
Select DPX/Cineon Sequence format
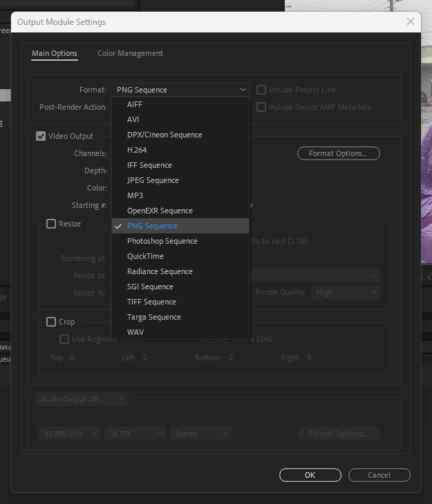pos(165,135)
